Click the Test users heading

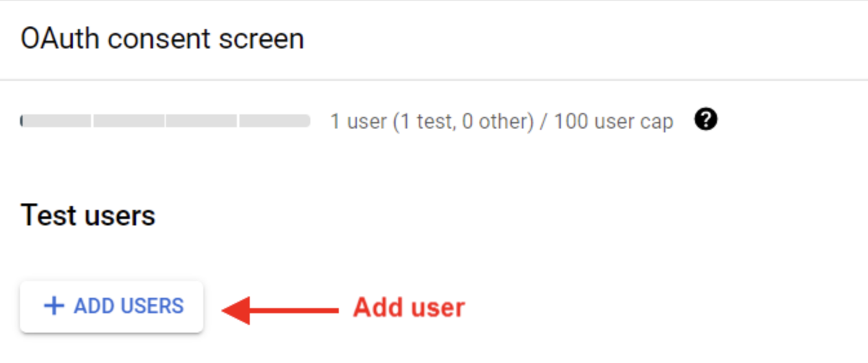[88, 215]
